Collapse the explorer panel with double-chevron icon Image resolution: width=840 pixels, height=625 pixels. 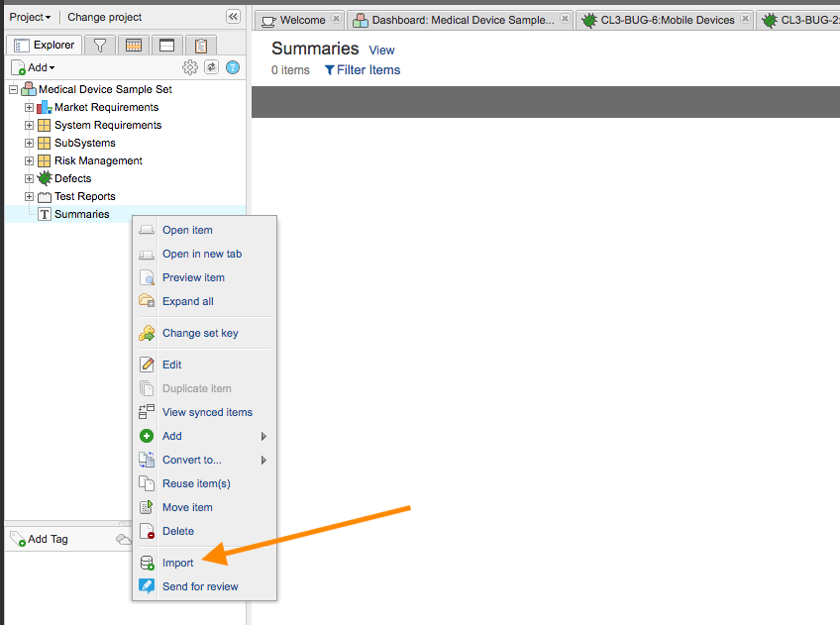[x=233, y=17]
